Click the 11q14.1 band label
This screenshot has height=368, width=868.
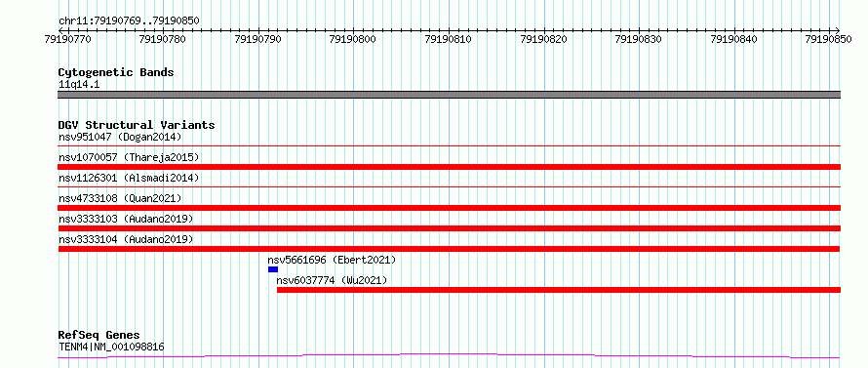79,85
